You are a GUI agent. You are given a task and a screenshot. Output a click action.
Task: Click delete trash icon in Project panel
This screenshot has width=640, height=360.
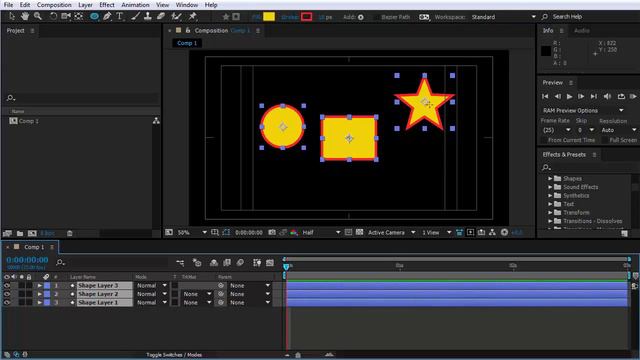tap(69, 233)
